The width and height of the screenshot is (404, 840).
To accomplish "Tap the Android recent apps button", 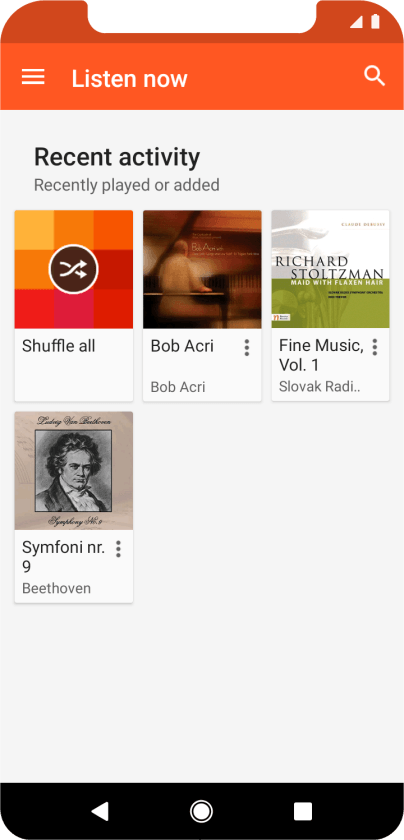I will (303, 811).
